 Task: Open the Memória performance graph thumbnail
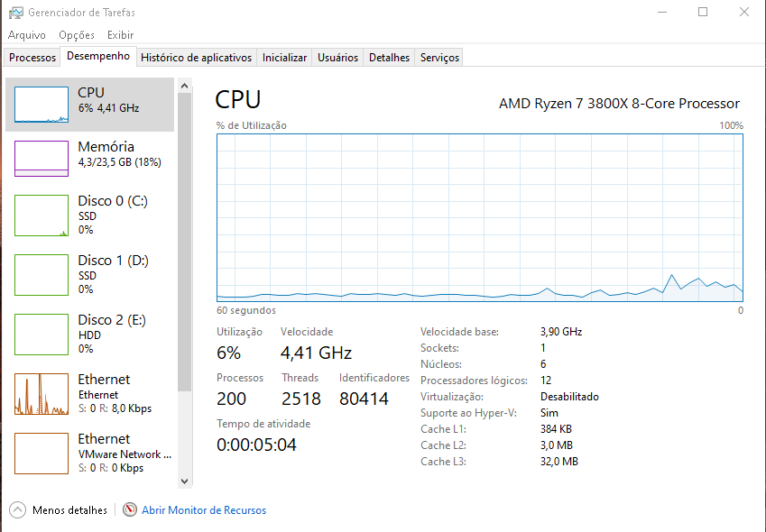(42, 159)
